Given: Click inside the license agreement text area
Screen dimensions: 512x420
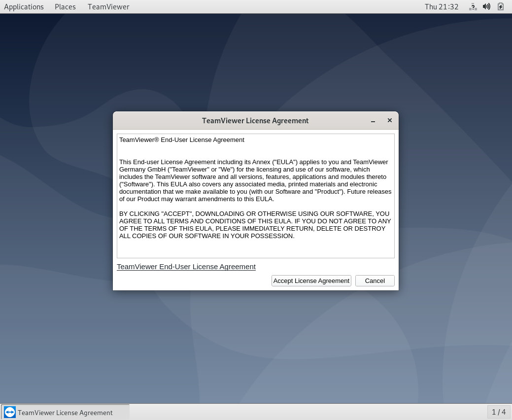Looking at the screenshot, I should (x=256, y=196).
